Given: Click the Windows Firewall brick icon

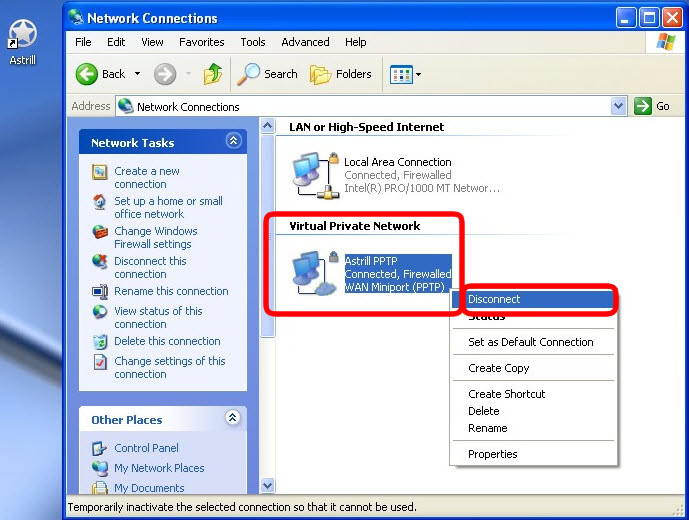Looking at the screenshot, I should click(x=100, y=231).
